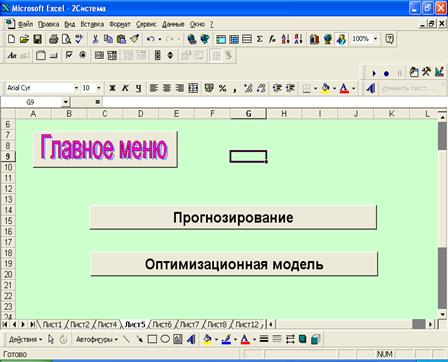Open the Chart Wizard icon

315,39
